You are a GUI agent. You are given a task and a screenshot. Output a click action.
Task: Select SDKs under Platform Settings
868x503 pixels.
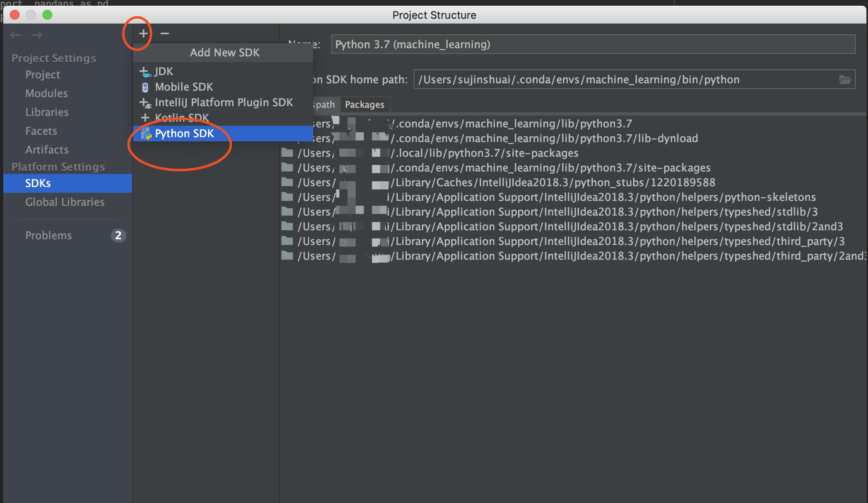(x=38, y=183)
